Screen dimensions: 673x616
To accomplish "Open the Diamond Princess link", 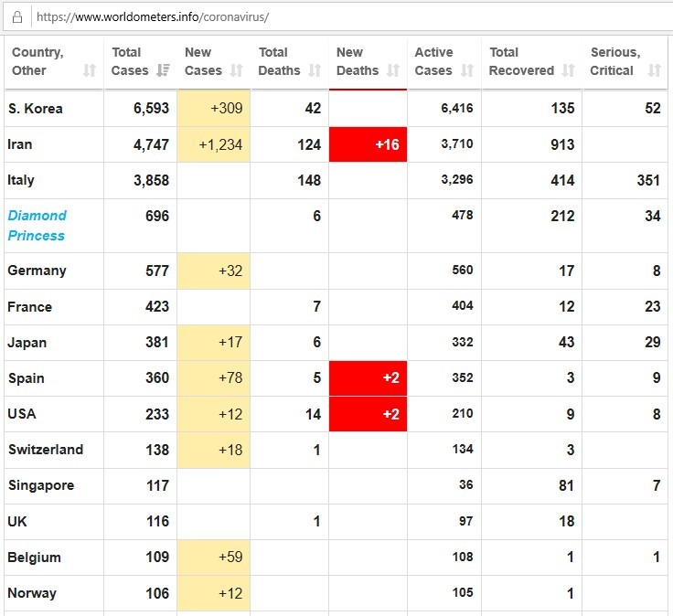I will click(x=37, y=226).
